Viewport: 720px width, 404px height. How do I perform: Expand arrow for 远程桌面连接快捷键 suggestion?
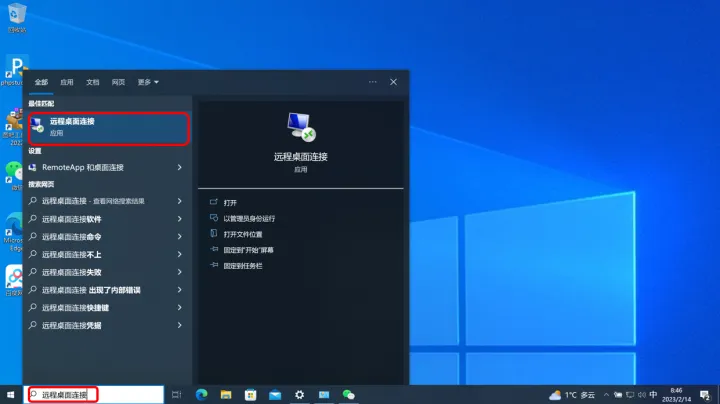click(180, 308)
